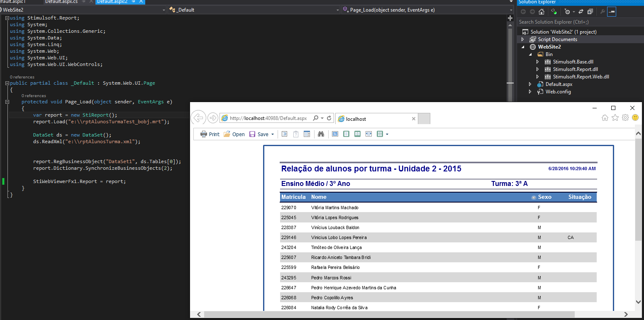Click Solution Explorer Back arrow
Image resolution: width=644 pixels, height=320 pixels.
tap(523, 12)
